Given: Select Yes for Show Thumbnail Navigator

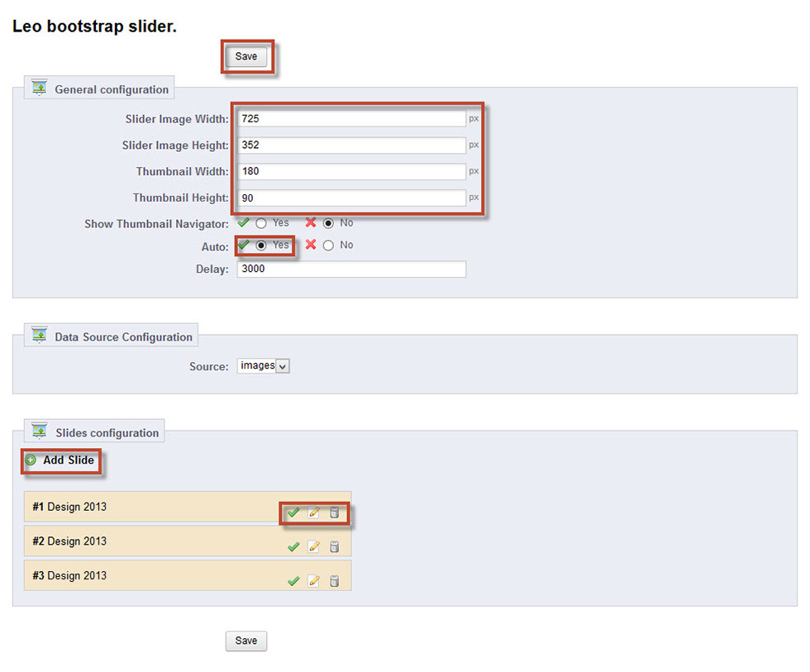Looking at the screenshot, I should pyautogui.click(x=261, y=224).
